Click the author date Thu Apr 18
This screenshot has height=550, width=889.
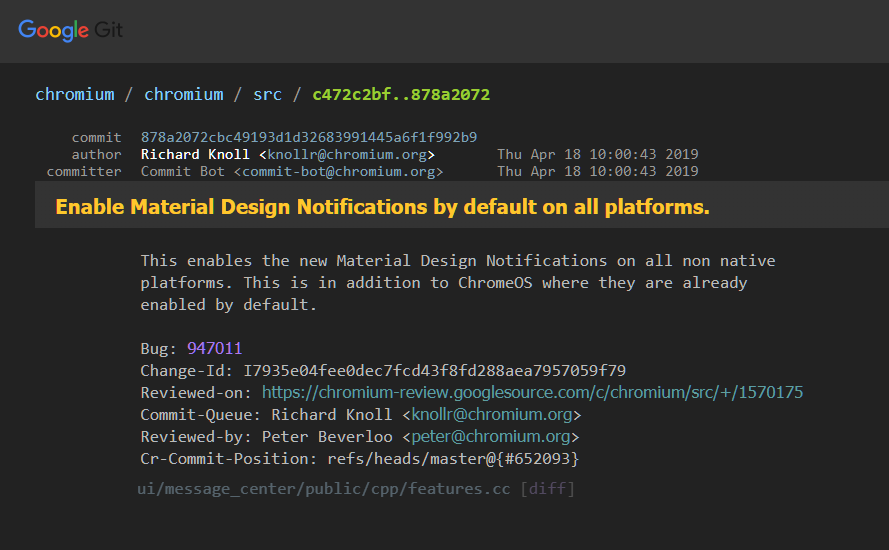pyautogui.click(x=598, y=154)
